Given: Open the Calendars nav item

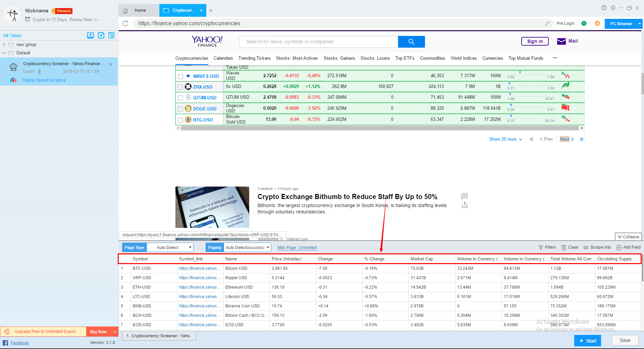Looking at the screenshot, I should (223, 58).
